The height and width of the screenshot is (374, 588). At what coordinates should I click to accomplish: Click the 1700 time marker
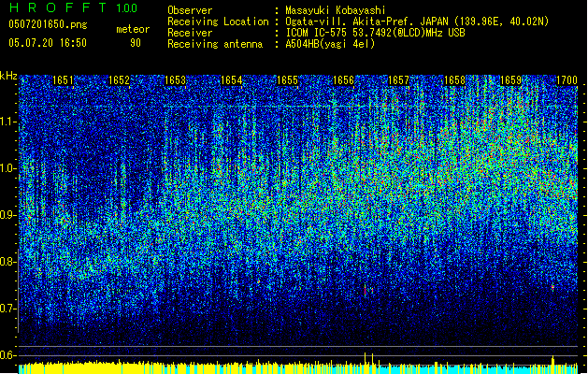click(x=567, y=80)
